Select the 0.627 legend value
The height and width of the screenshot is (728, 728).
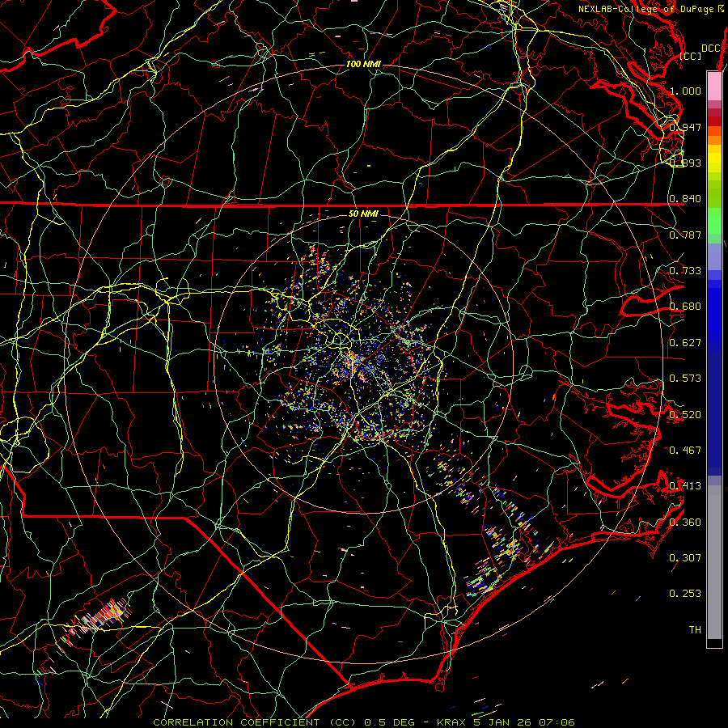[x=685, y=343]
